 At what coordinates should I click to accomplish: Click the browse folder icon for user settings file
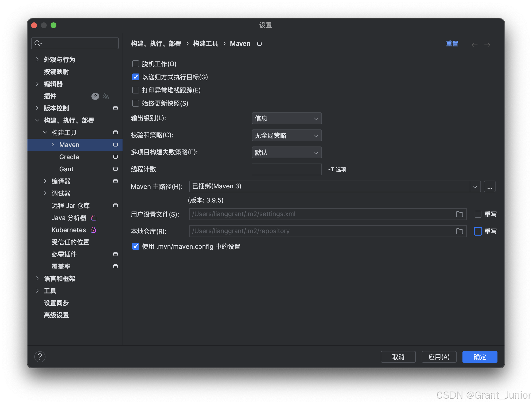459,214
